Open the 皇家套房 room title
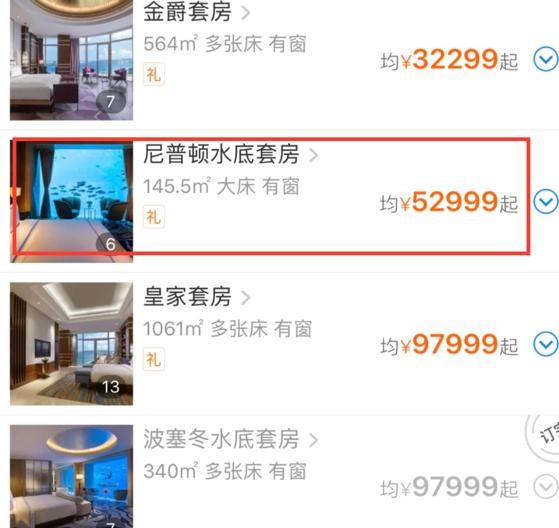Screen dimensions: 559x528 click(x=188, y=297)
